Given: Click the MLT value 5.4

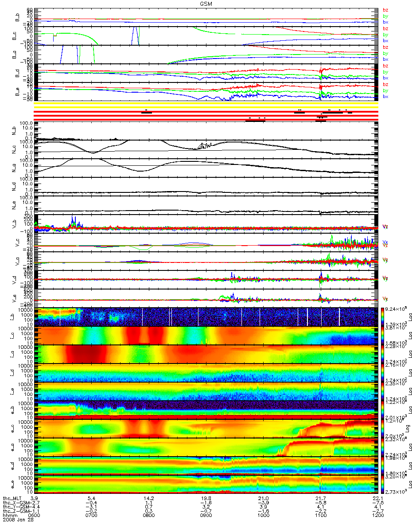Looking at the screenshot, I should (x=92, y=499).
